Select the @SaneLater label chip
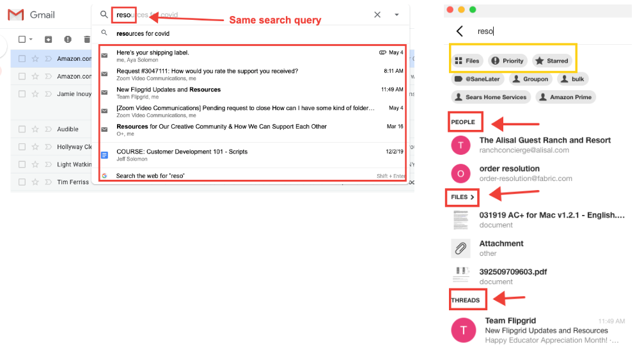 [x=478, y=79]
